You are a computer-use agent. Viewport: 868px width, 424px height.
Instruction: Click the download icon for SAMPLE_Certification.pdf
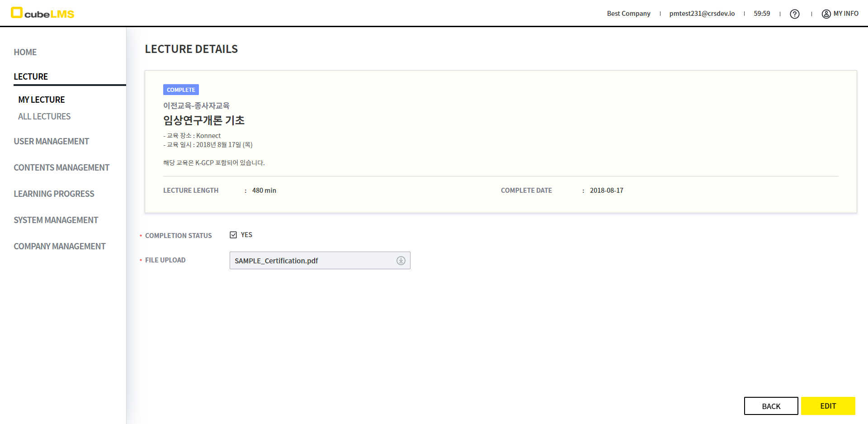pyautogui.click(x=401, y=261)
